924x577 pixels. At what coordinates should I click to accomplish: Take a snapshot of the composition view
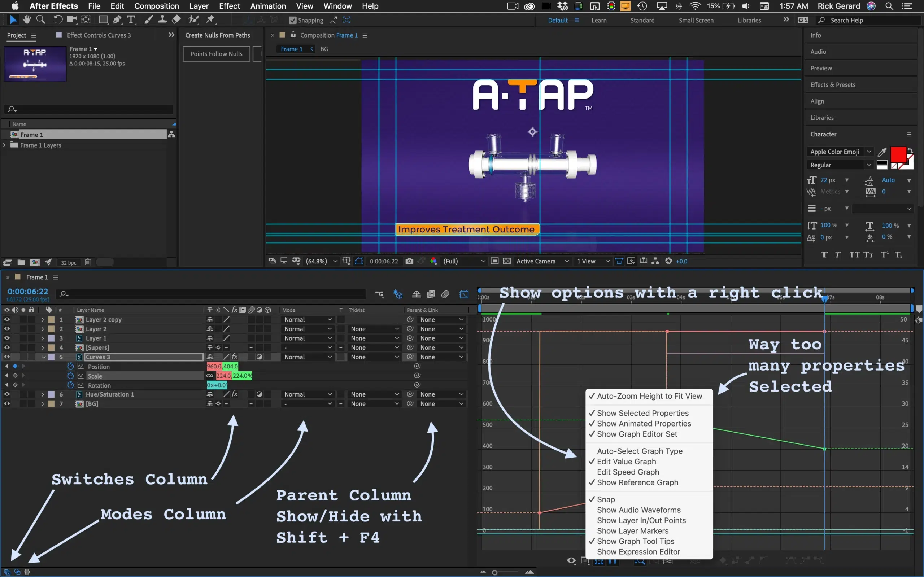tap(410, 261)
